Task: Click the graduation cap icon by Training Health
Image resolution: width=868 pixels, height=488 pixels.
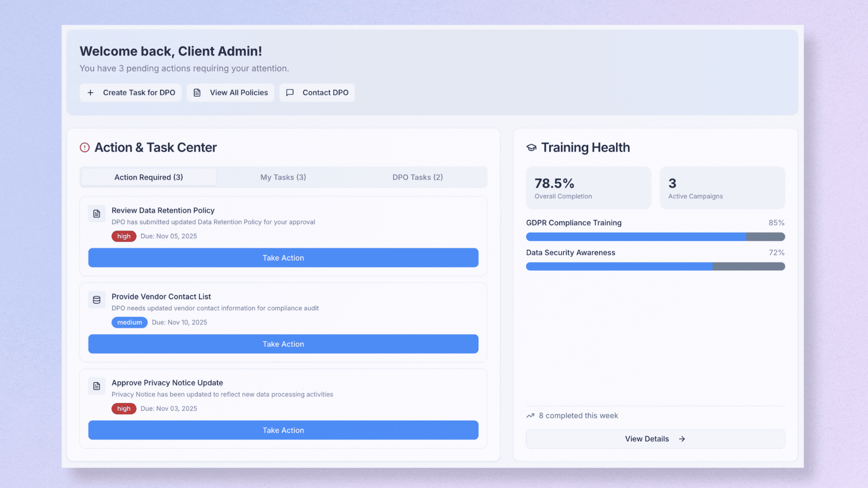Action: tap(532, 148)
